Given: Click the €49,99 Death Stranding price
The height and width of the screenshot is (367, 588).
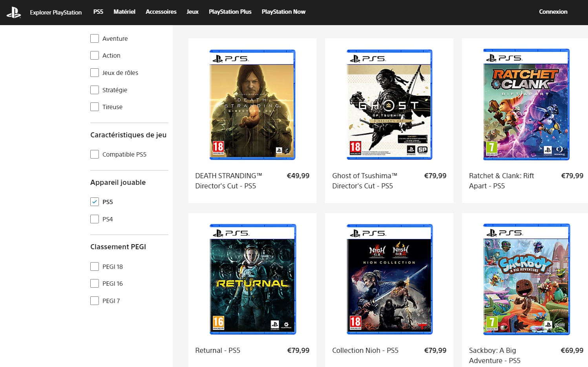Looking at the screenshot, I should (298, 176).
